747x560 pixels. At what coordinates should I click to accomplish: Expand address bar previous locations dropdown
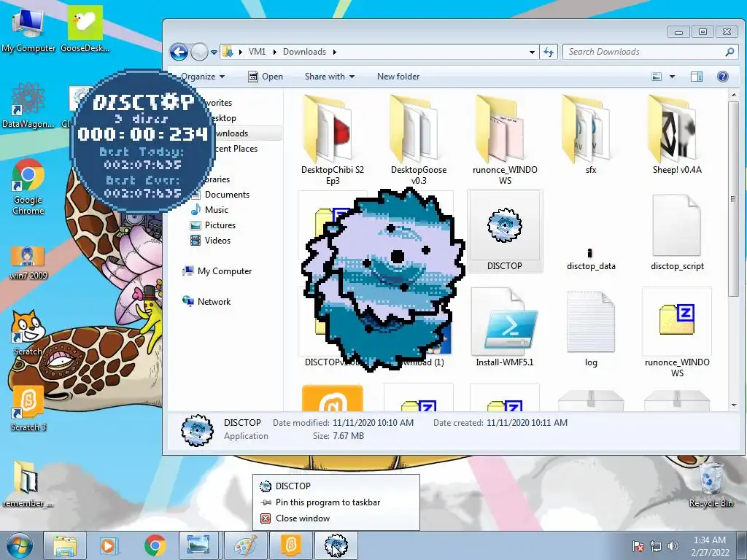(532, 52)
